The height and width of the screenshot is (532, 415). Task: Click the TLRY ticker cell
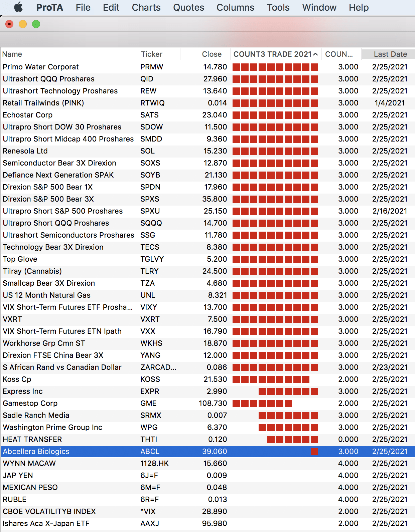[x=149, y=271]
